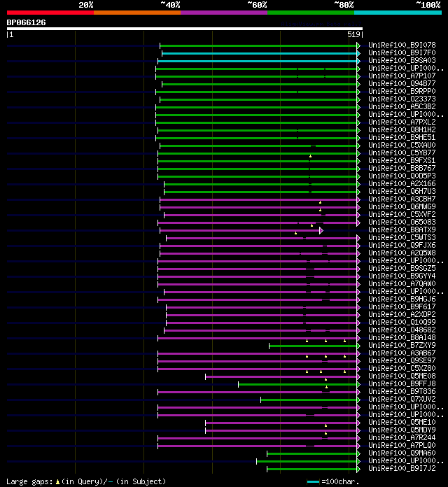Image resolution: width=448 pixels, height=487 pixels.
Task: Select the UniRef100_A7P107 label
Action: tap(402, 76)
